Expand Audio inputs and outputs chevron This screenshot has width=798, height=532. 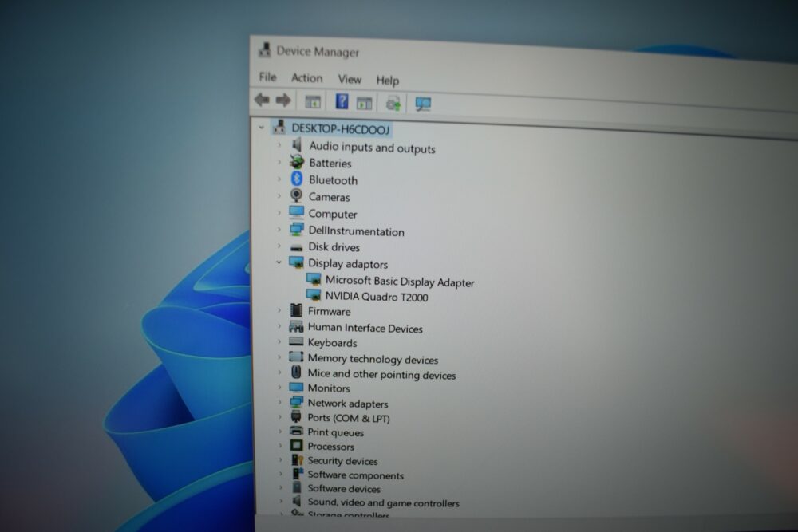[279, 145]
